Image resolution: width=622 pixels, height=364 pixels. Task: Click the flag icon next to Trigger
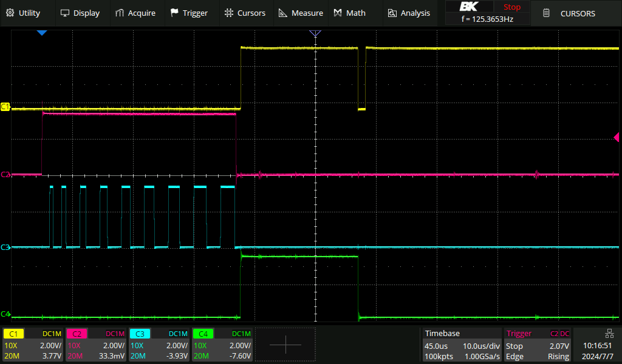pos(174,13)
